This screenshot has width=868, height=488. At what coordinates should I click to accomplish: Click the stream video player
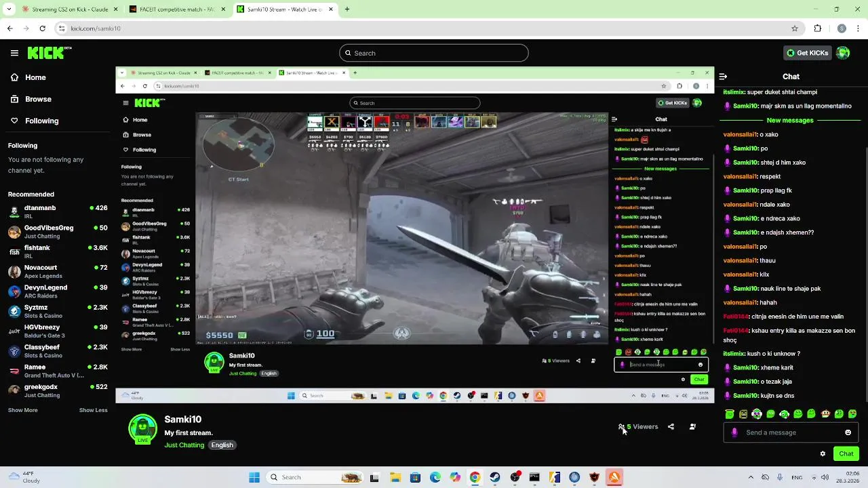click(x=415, y=234)
